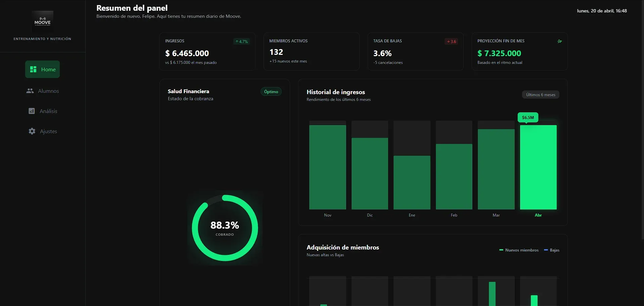Open the Últimos 6 meses period selector
The height and width of the screenshot is (306, 644).
click(541, 95)
